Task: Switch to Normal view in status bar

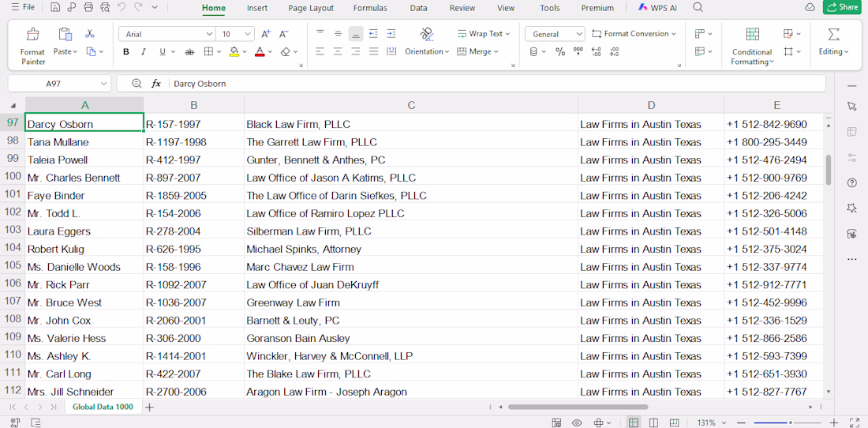Action: click(634, 422)
